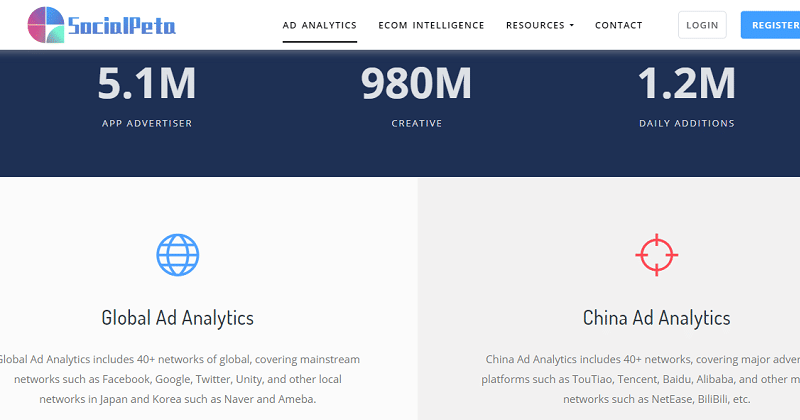Screen dimensions: 800x420
Task: Click the Global Ad Analytics description paragraph
Action: click(178, 378)
